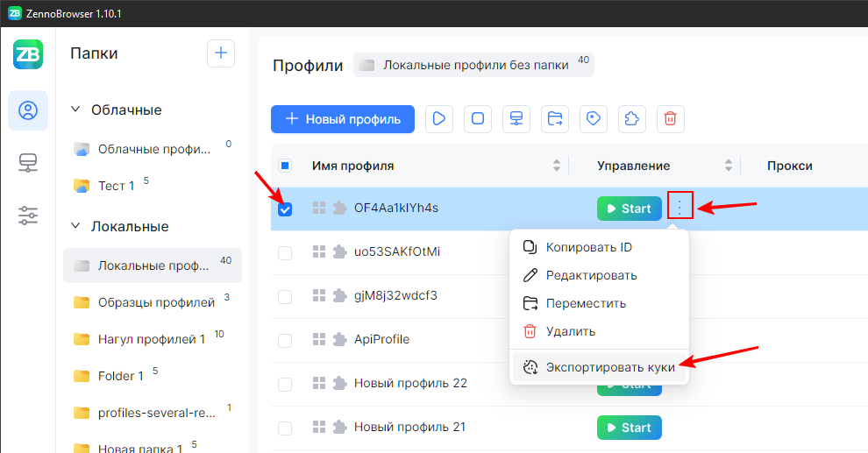This screenshot has height=453, width=868.
Task: Click the extensions puzzle icon in toolbar
Action: 632,119
